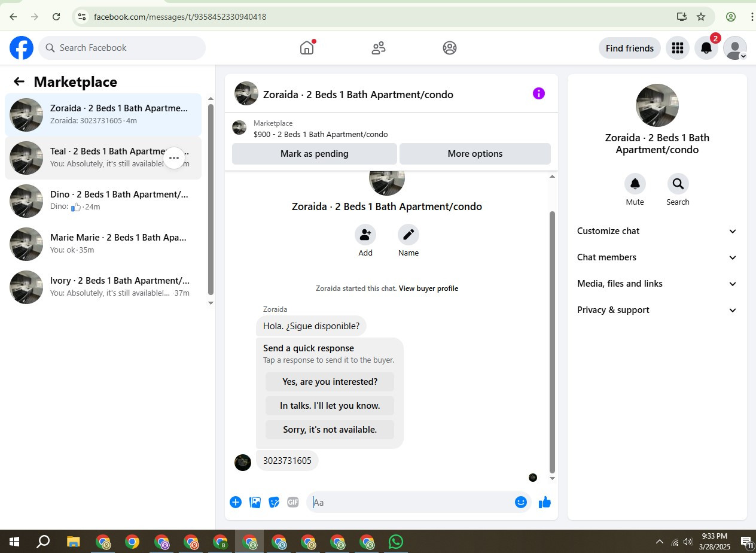
Task: Expand Customize chat section
Action: pyautogui.click(x=657, y=231)
